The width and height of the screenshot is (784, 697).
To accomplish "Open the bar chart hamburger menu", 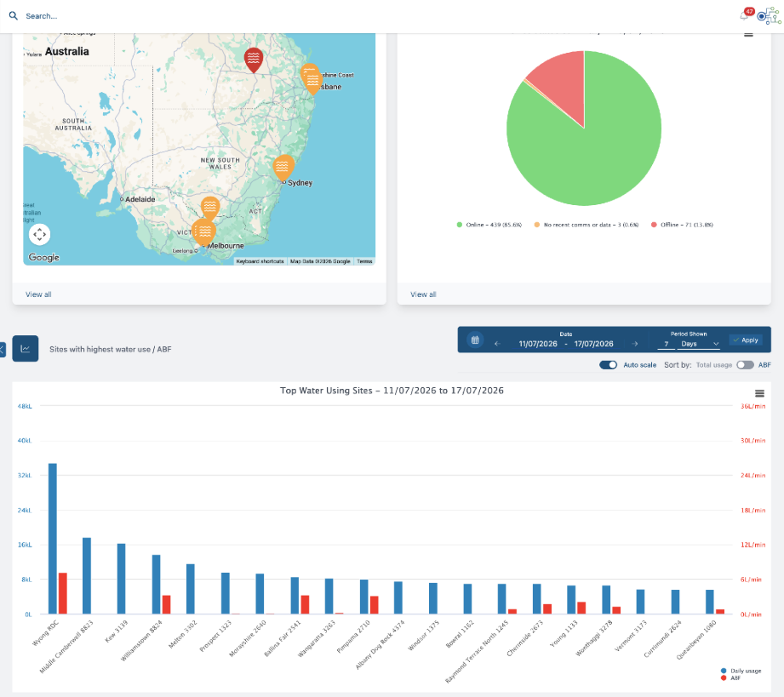I will tap(759, 393).
